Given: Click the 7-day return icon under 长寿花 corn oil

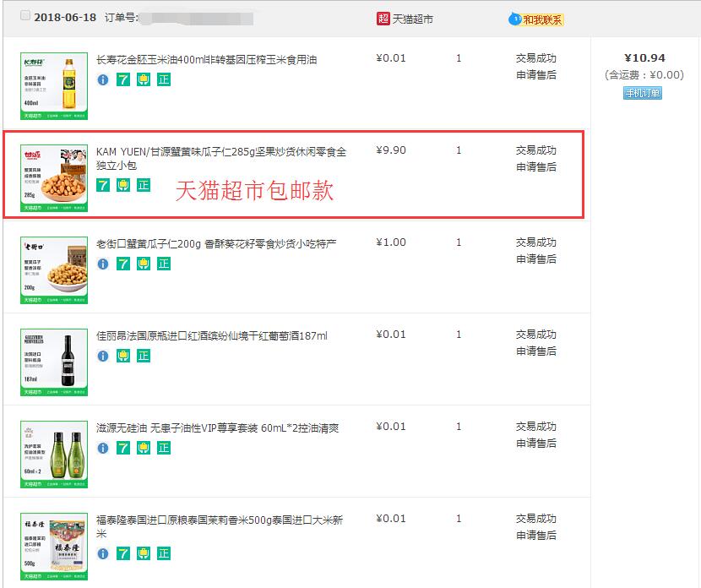Looking at the screenshot, I should 123,79.
